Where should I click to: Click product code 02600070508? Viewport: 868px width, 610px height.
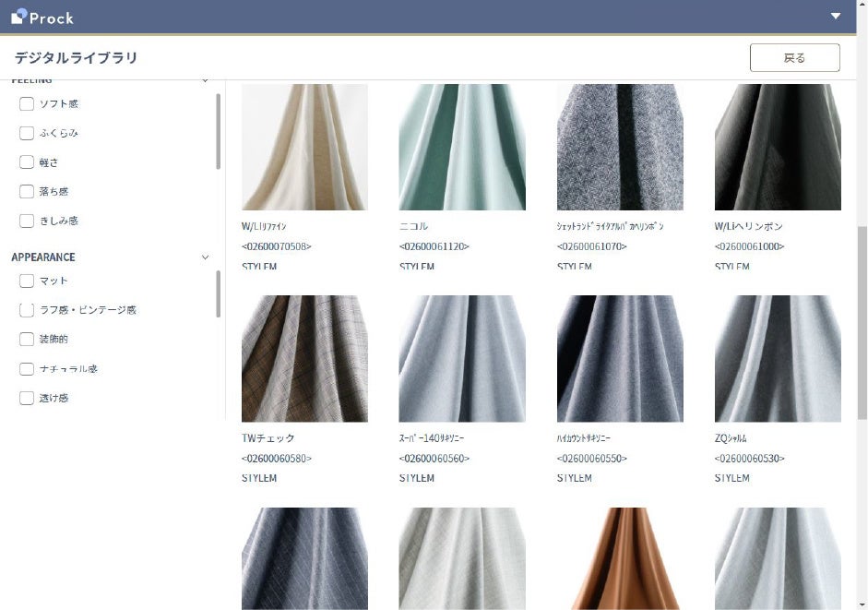click(276, 246)
